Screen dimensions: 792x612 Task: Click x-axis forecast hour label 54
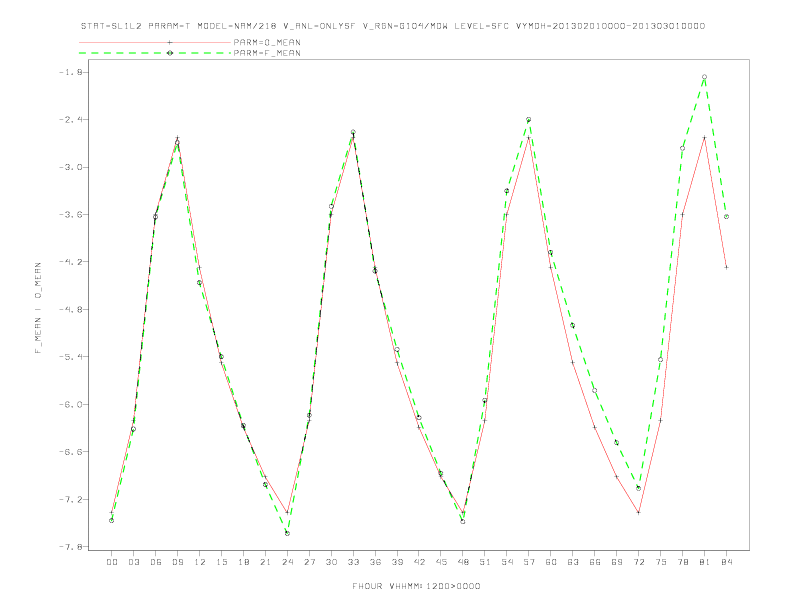(507, 562)
